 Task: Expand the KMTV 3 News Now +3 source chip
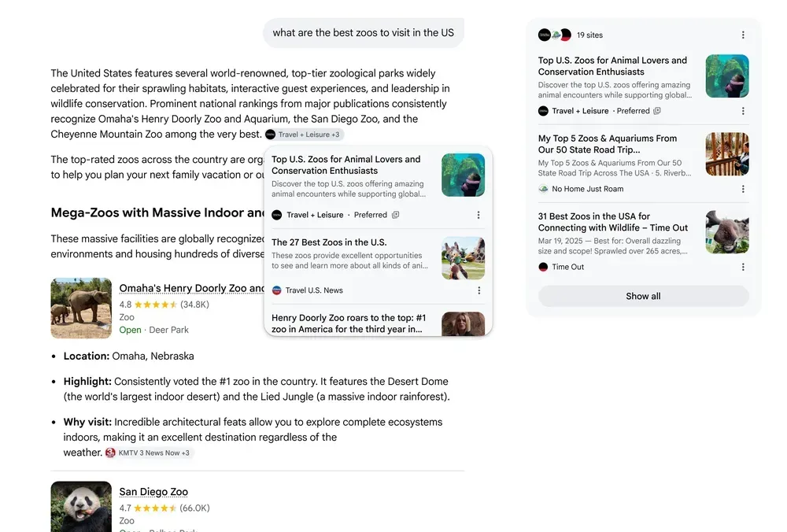point(149,453)
